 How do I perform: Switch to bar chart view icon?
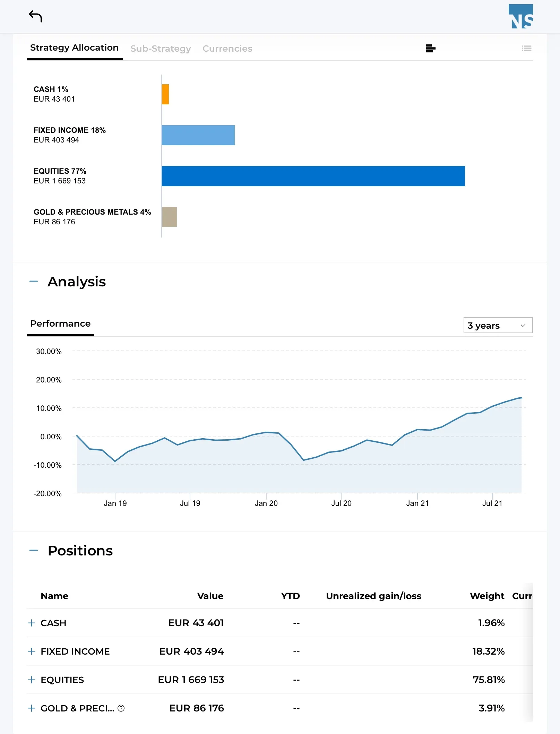click(x=431, y=49)
